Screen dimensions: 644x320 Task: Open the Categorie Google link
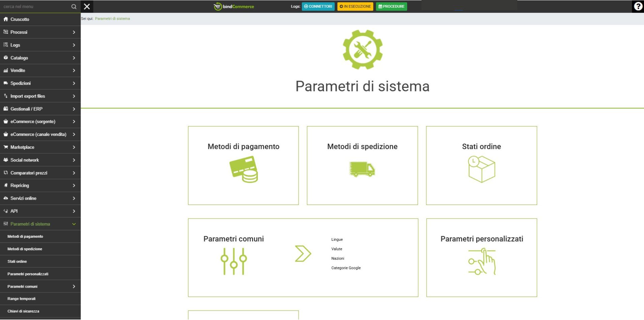(346, 268)
